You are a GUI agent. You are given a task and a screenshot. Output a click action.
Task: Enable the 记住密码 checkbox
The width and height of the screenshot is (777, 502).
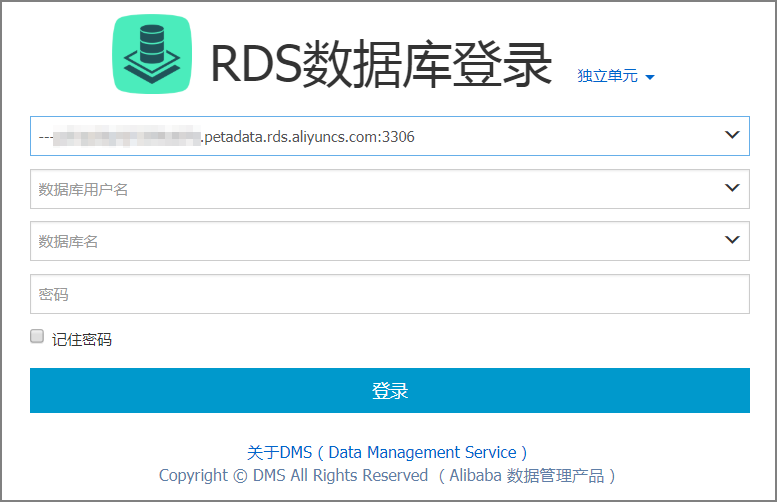(x=37, y=336)
